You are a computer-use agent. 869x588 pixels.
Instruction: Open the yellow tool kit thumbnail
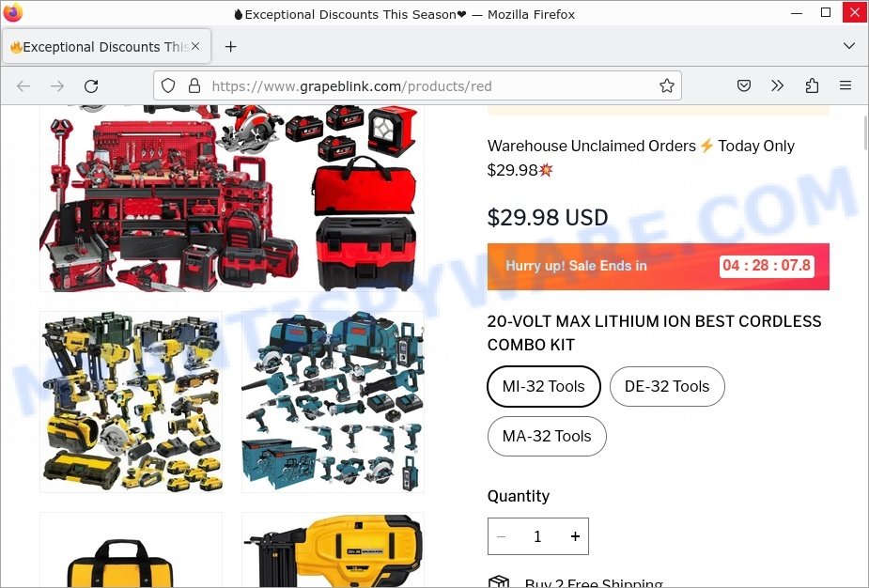pyautogui.click(x=131, y=402)
